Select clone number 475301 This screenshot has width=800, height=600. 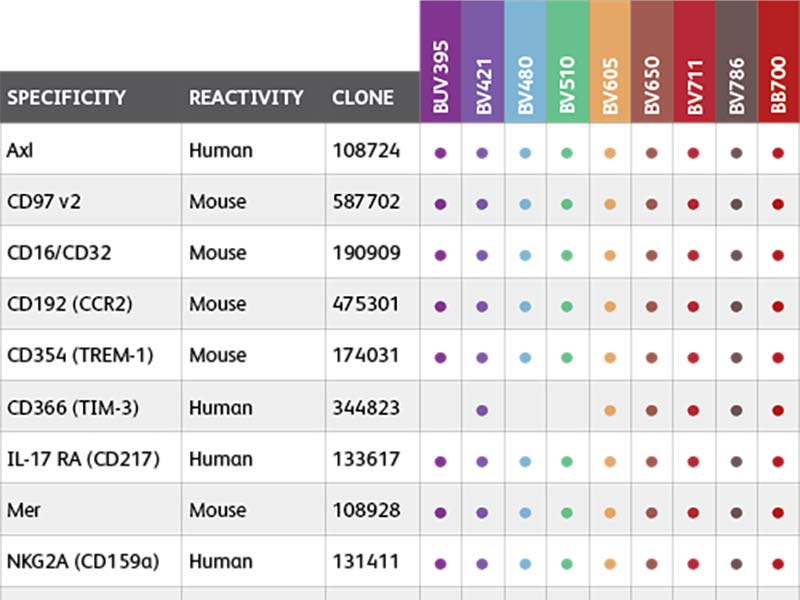pyautogui.click(x=365, y=304)
